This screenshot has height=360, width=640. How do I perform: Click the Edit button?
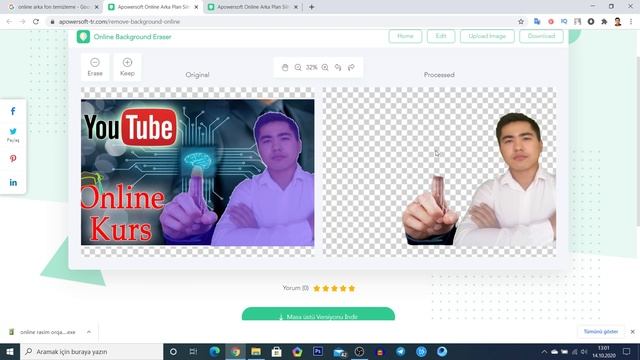point(441,36)
